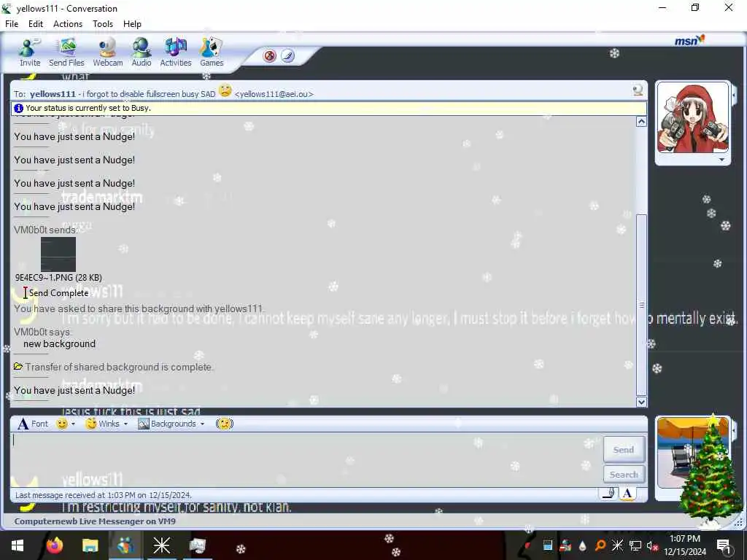
Task: Click the sent image thumbnail 9E4EC9~1.PNG
Action: [58, 254]
